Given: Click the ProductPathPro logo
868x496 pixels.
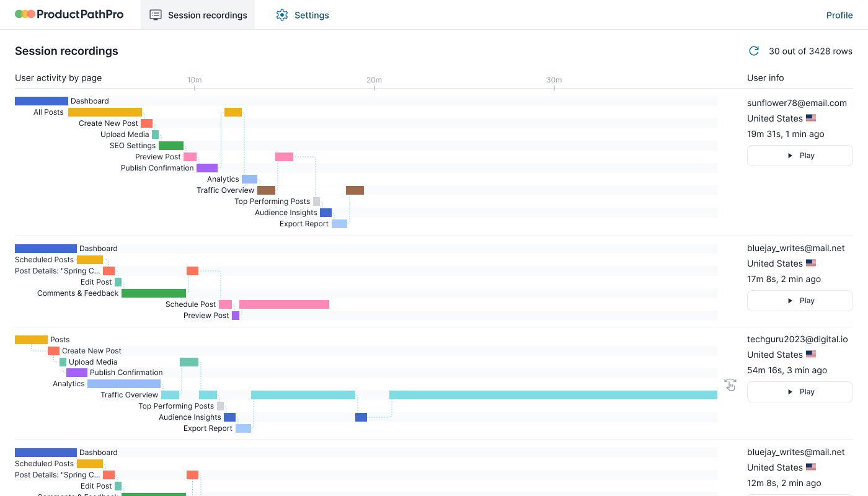Looking at the screenshot, I should coord(69,14).
